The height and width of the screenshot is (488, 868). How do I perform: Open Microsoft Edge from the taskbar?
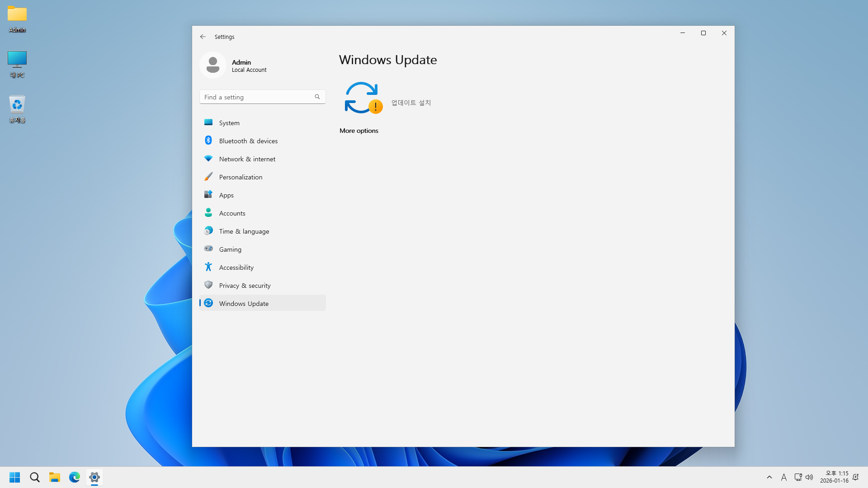75,477
